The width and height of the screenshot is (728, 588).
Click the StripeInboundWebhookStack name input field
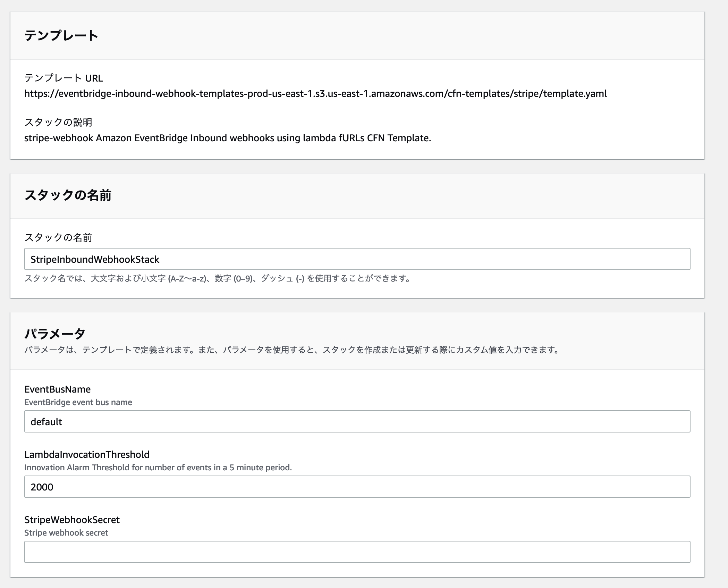(x=357, y=259)
